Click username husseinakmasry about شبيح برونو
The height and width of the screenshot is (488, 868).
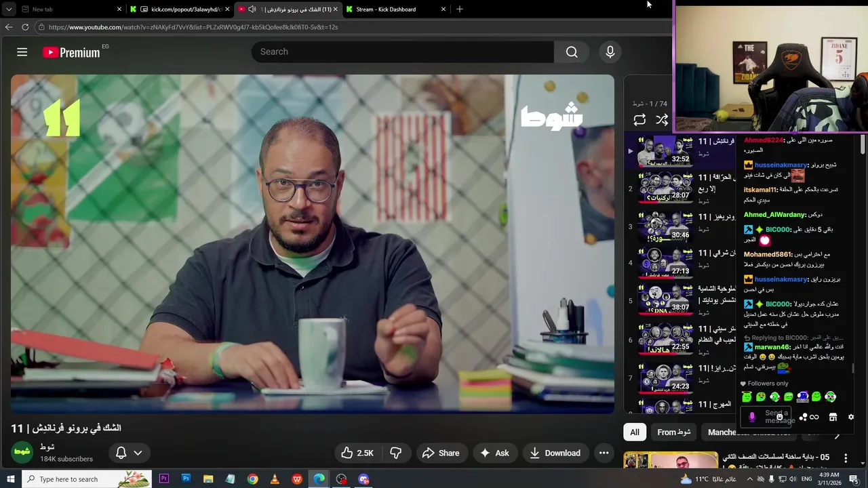click(781, 165)
